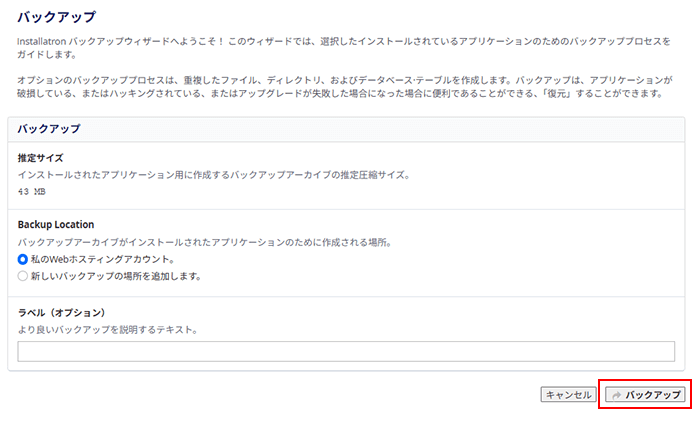Click the 推定サイズ heading
The width and height of the screenshot is (700, 422).
tap(41, 158)
